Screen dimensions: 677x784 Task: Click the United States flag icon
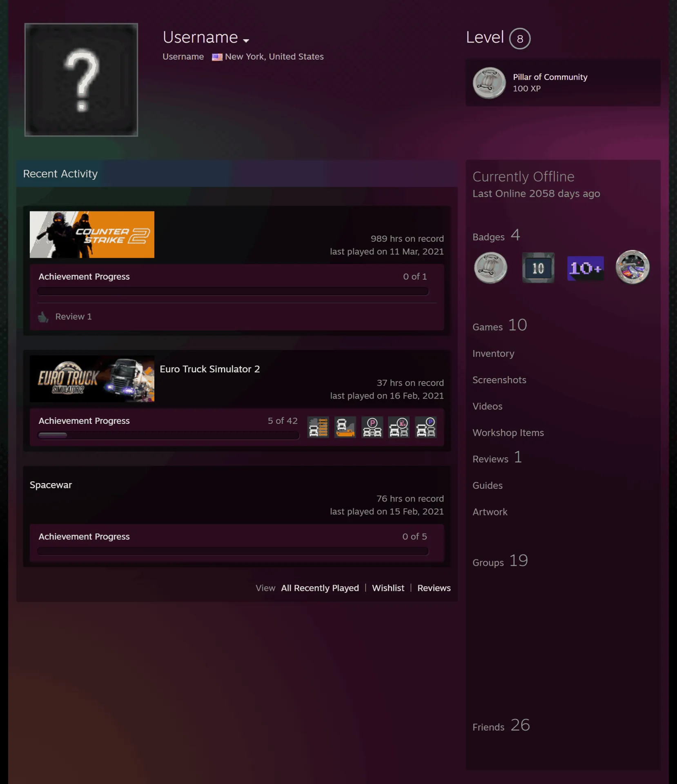[217, 57]
